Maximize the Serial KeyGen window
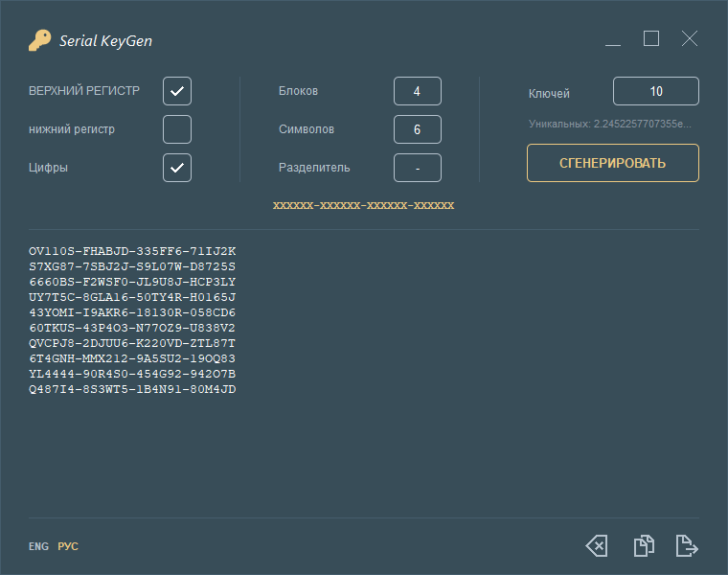This screenshot has width=728, height=575. click(x=651, y=38)
